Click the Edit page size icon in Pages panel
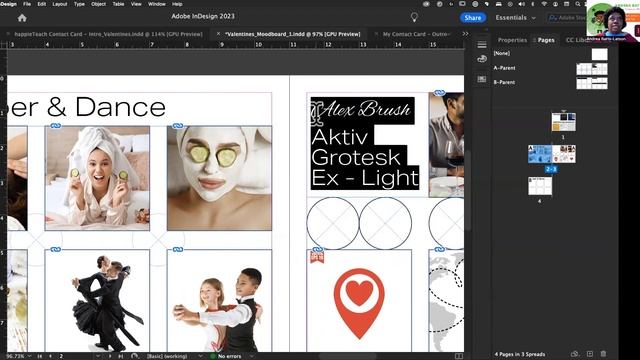Viewport: 640px width, 360px height. click(575, 354)
